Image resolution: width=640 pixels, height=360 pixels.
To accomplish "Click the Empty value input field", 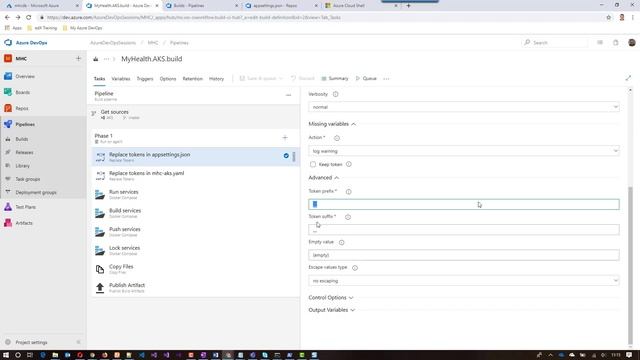I will [x=464, y=255].
